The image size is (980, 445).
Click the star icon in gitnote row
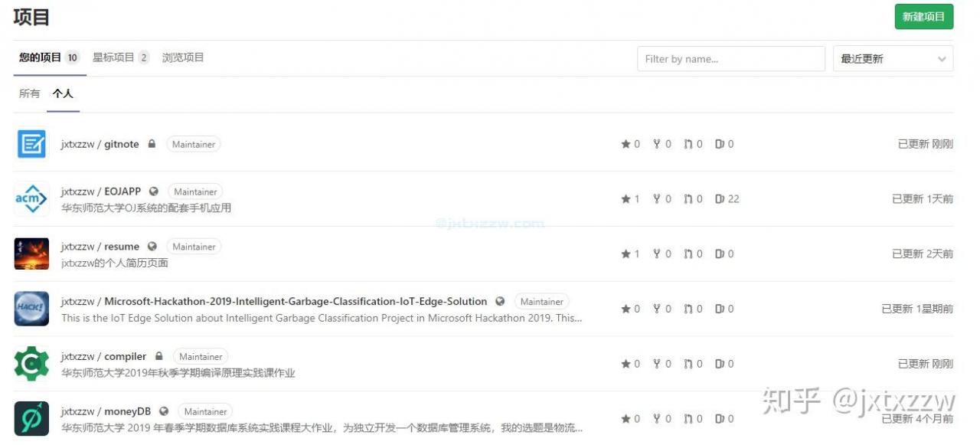tap(626, 144)
